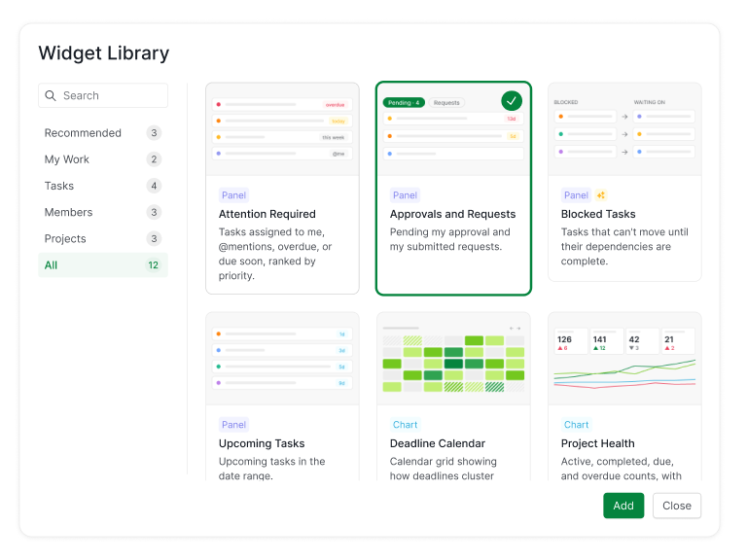Click the Panel tag on Upcoming Tasks

pos(233,425)
